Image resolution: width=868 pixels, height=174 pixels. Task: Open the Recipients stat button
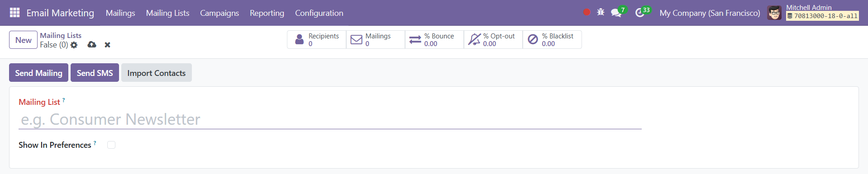pyautogui.click(x=317, y=39)
